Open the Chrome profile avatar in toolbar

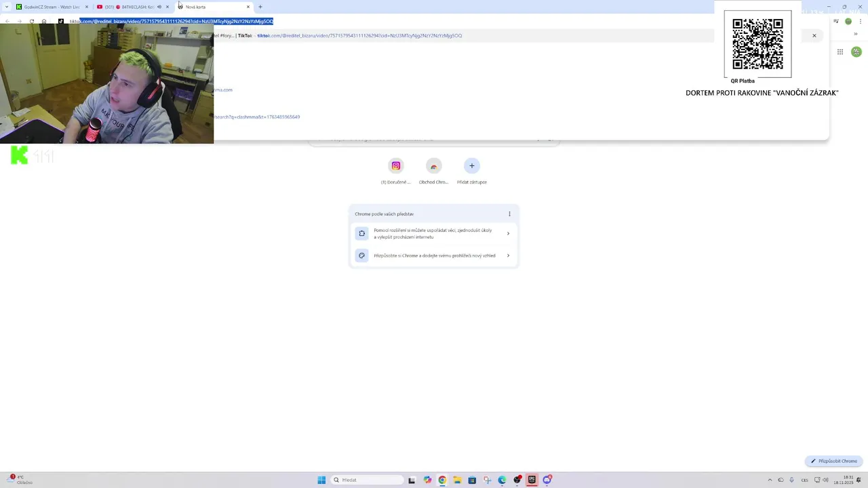click(848, 21)
